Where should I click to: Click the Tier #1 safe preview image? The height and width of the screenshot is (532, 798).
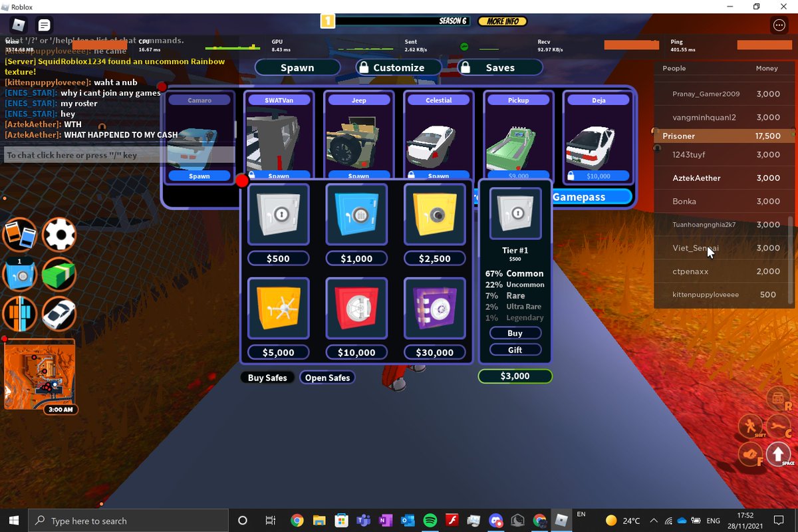(515, 213)
